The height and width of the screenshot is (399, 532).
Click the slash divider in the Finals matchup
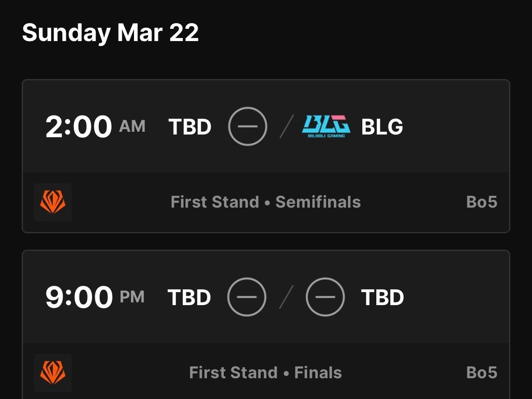coord(286,297)
